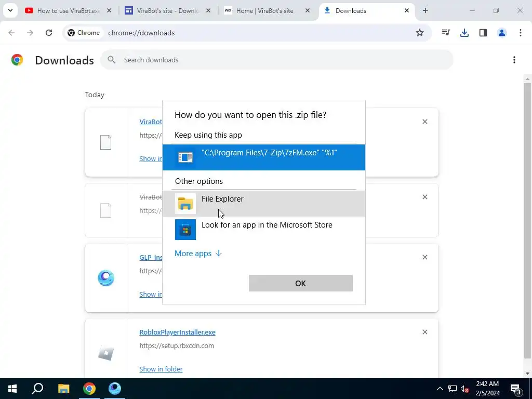The image size is (532, 399).
Task: Go forward to the next page
Action: click(x=30, y=33)
